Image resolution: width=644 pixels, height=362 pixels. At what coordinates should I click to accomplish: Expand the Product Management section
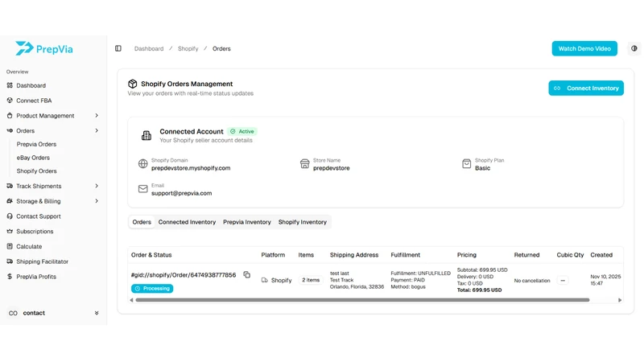[52, 116]
